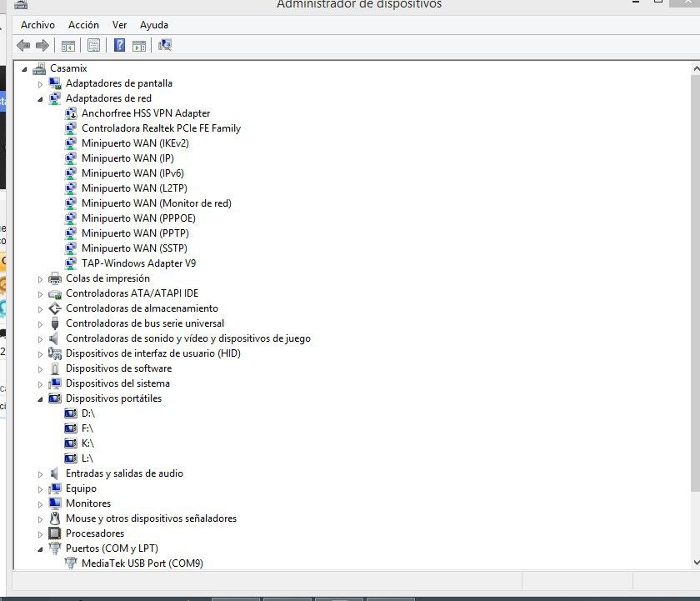Click the scrollbar down arrow
Viewport: 700px width, 601px height.
696,563
